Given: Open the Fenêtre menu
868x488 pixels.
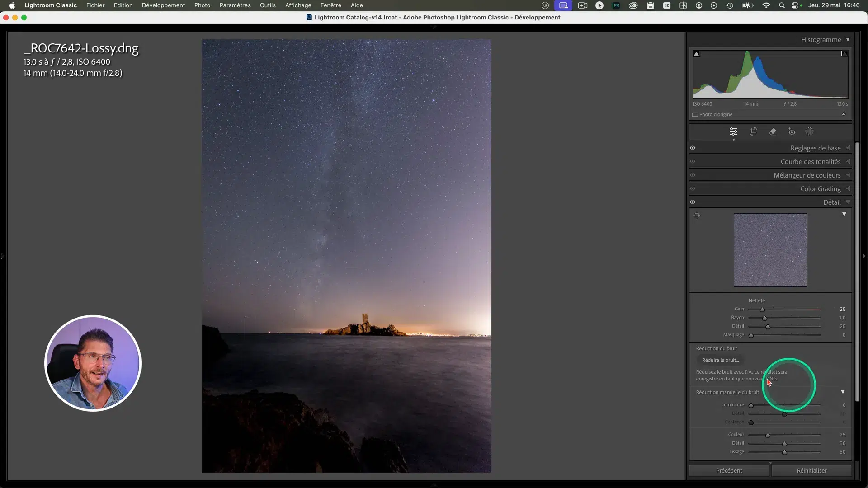Looking at the screenshot, I should pyautogui.click(x=330, y=5).
